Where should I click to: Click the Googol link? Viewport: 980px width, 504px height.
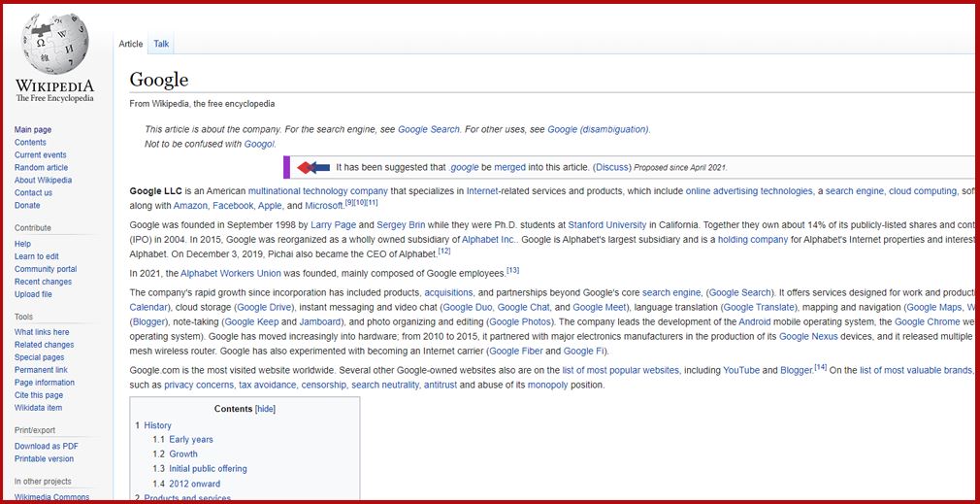coord(259,144)
